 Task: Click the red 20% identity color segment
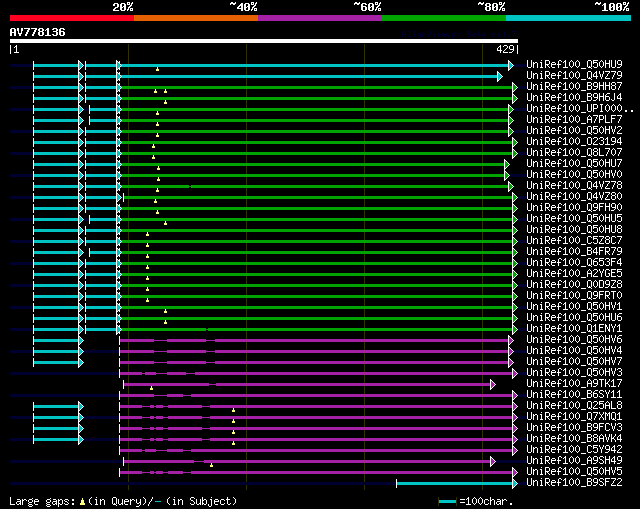point(72,18)
